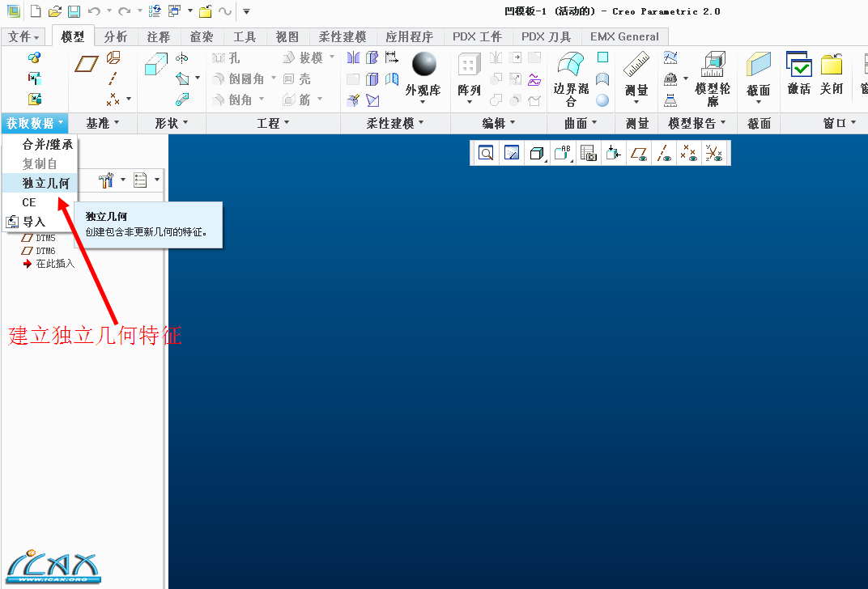Click the Model Outline (模型轮廓) icon
868x589 pixels.
click(713, 66)
